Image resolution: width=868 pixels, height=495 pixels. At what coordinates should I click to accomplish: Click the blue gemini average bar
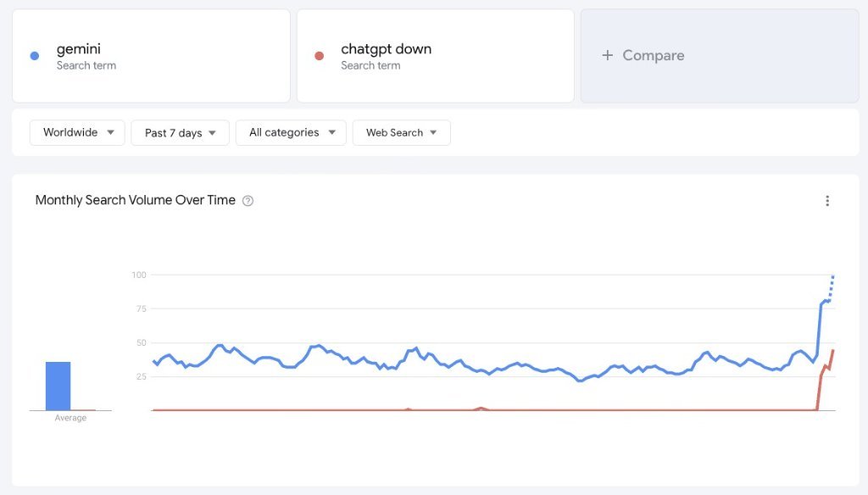point(58,386)
